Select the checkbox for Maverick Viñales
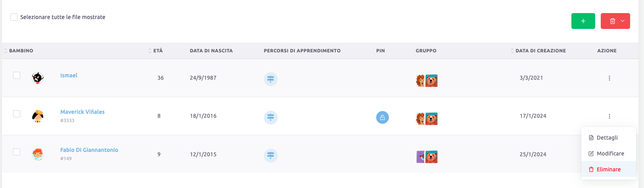Viewport: 644px width, 188px height. (x=17, y=114)
